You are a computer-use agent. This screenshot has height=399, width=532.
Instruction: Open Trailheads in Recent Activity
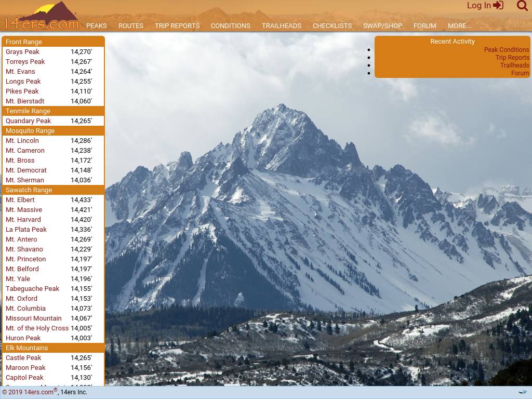(514, 65)
